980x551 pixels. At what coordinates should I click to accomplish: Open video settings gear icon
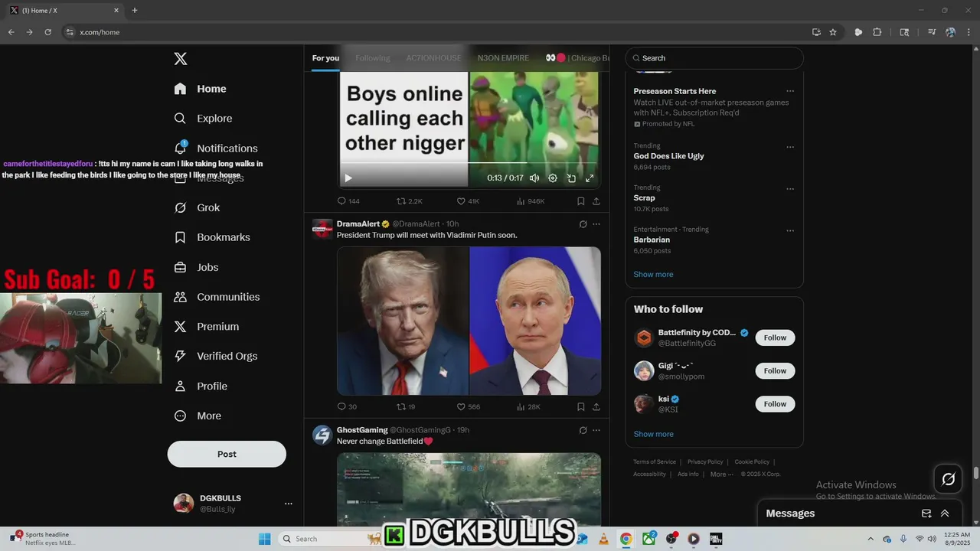pyautogui.click(x=553, y=178)
